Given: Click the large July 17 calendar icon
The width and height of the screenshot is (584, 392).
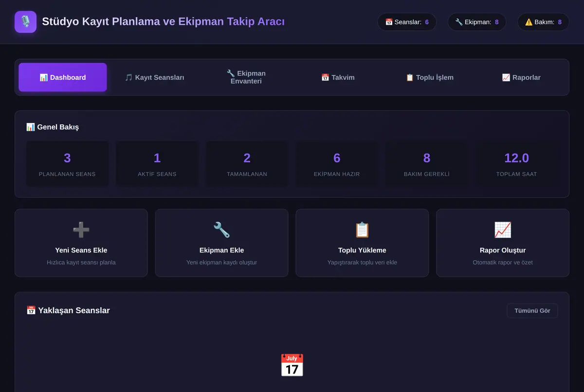Looking at the screenshot, I should point(292,365).
